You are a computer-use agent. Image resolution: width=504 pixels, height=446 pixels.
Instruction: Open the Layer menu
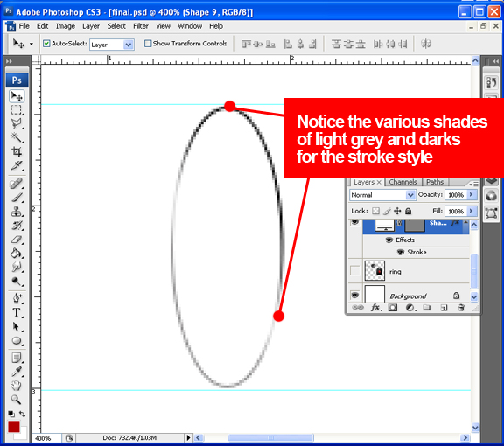click(x=91, y=26)
